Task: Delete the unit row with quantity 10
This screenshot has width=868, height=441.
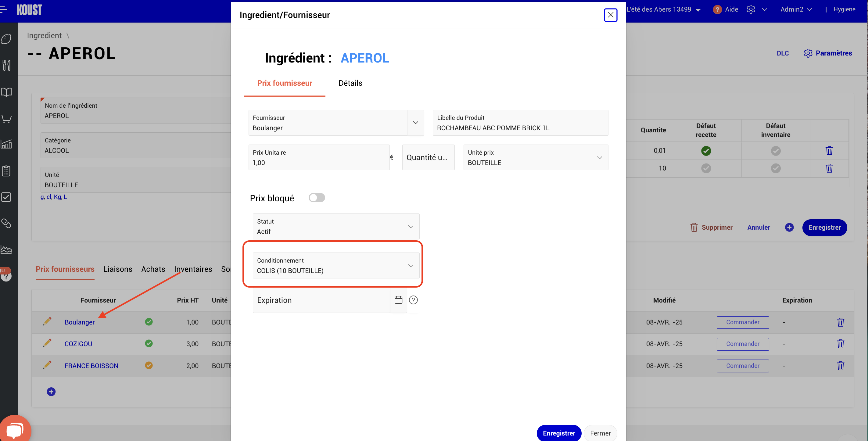Action: click(x=829, y=168)
